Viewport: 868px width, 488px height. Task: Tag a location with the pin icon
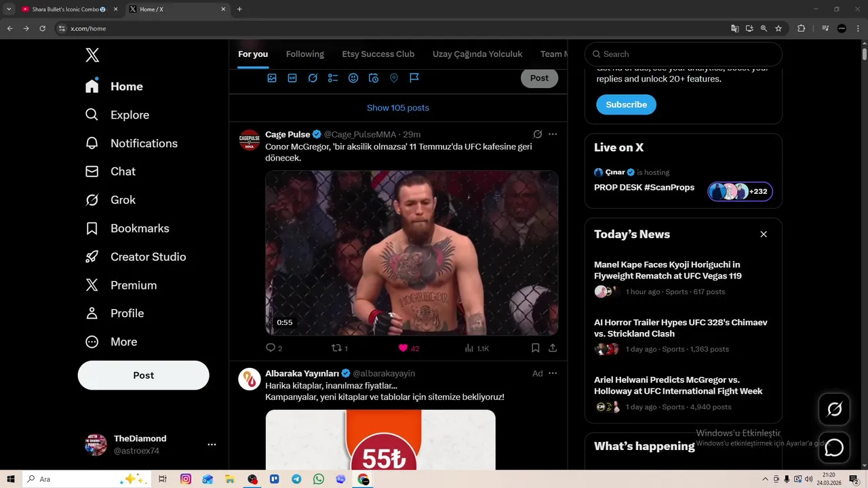click(x=393, y=78)
